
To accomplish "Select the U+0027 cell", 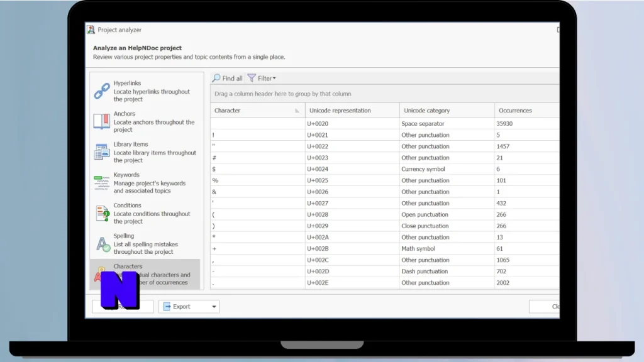I will (x=352, y=203).
